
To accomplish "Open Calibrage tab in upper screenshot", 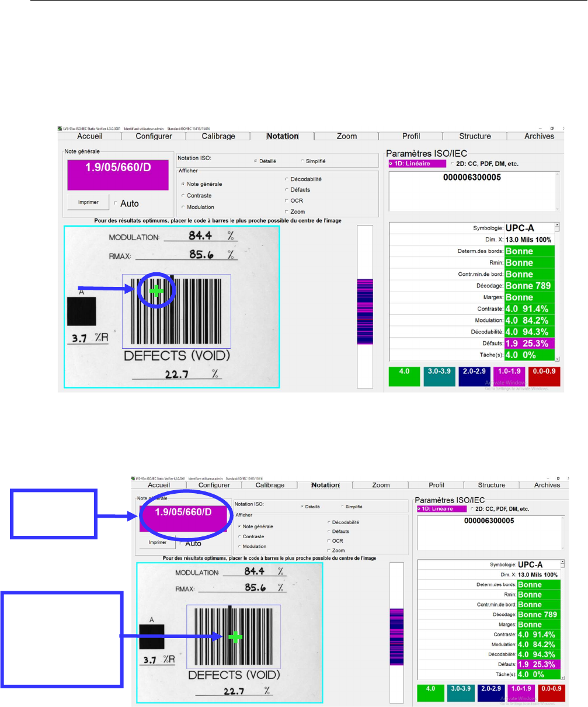I will tap(218, 136).
